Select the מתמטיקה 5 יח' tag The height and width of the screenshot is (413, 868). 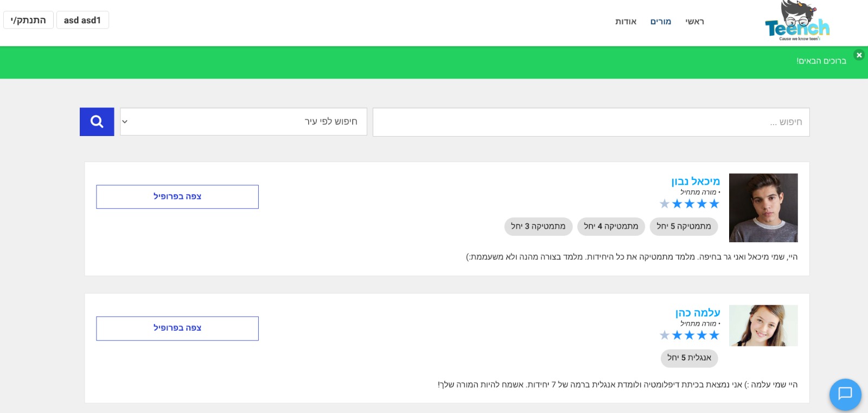pyautogui.click(x=684, y=226)
